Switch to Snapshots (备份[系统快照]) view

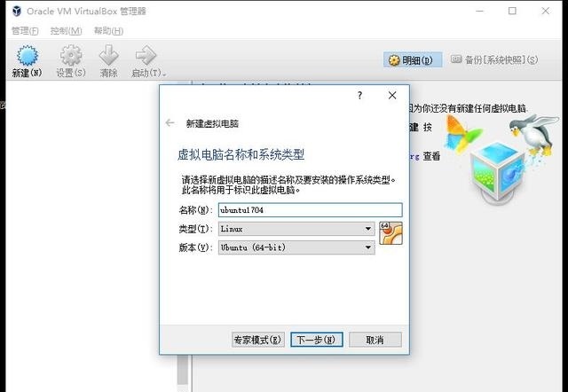pos(494,59)
